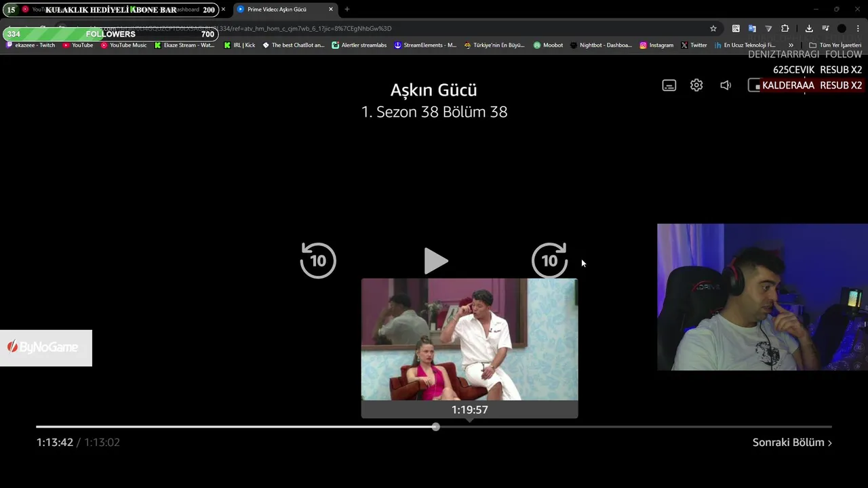Open the media control icon
Screen dimensions: 868x488
pyautogui.click(x=825, y=28)
